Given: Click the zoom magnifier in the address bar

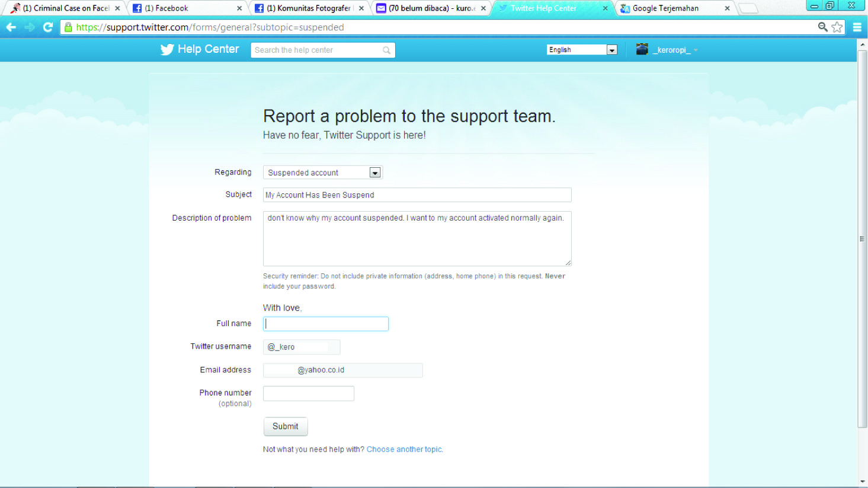Looking at the screenshot, I should coord(823,27).
